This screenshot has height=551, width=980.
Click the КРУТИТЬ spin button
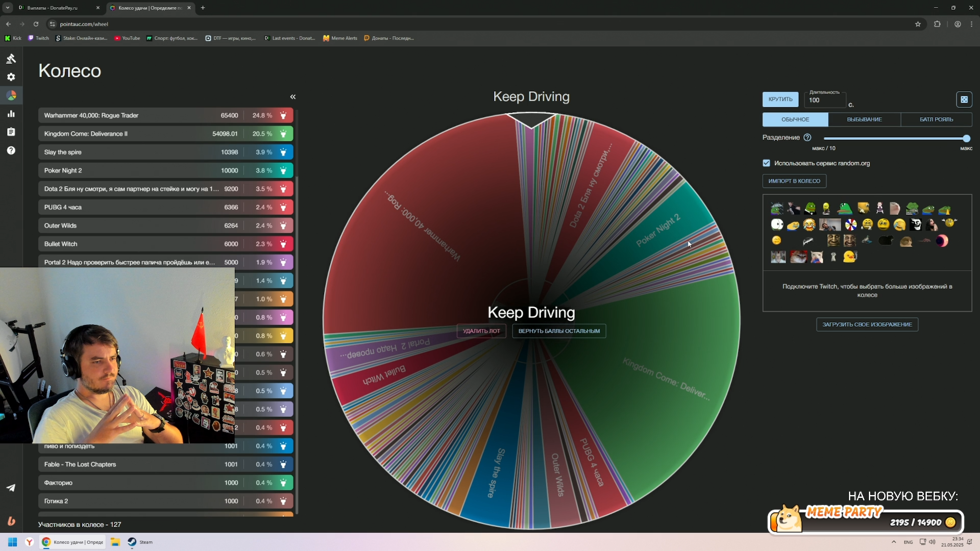[780, 99]
